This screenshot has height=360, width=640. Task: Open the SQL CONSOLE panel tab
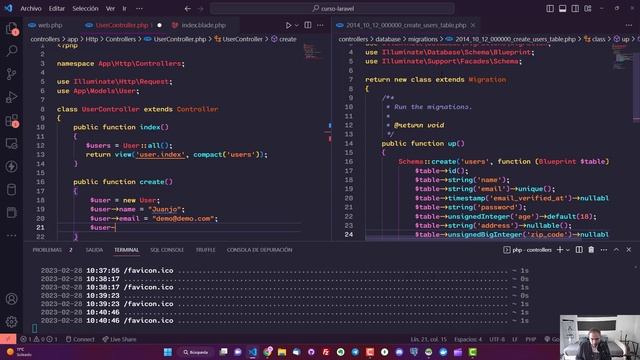pyautogui.click(x=167, y=250)
